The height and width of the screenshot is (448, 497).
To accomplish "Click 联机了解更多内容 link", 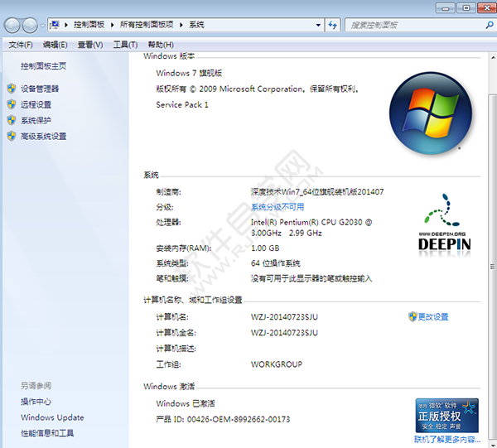I will pyautogui.click(x=447, y=440).
